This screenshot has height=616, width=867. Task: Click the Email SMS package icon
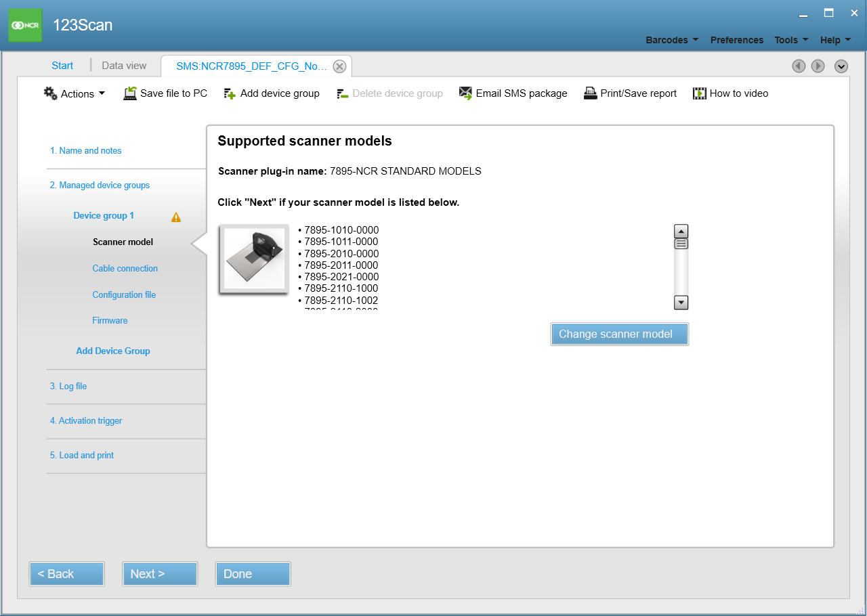465,93
